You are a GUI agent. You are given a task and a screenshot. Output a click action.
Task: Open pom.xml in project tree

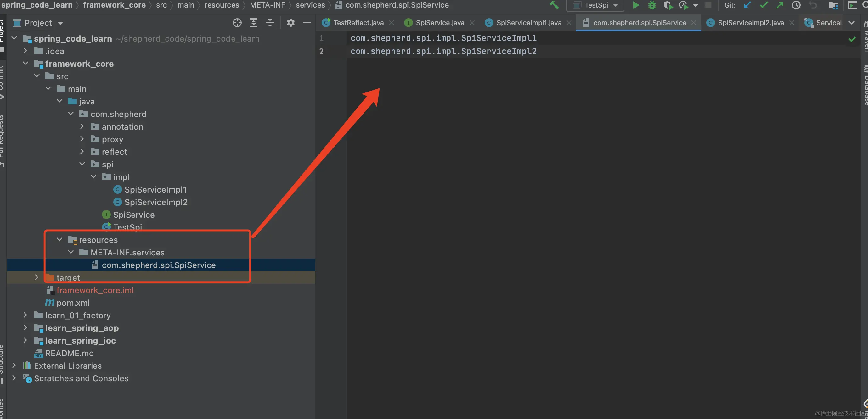pyautogui.click(x=73, y=303)
